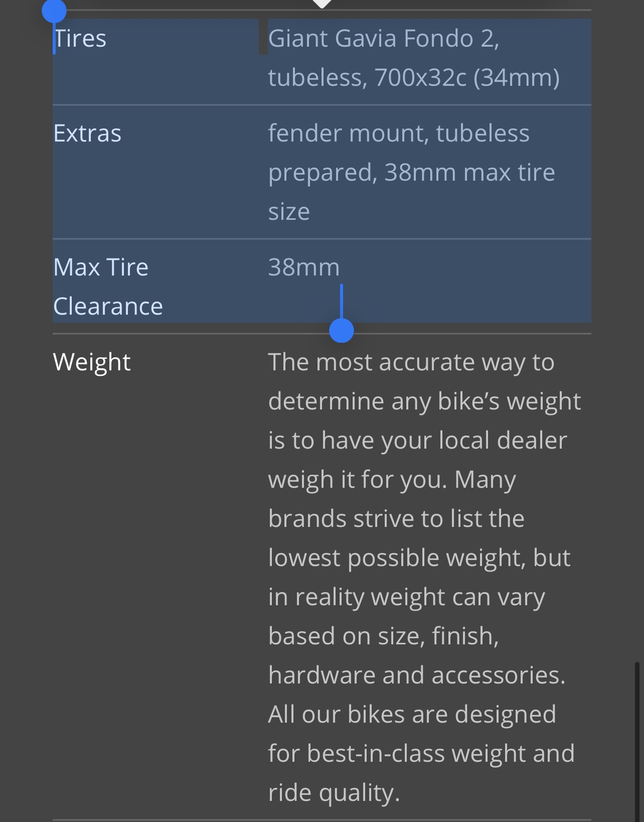Tap the line starting The most accurate way

pyautogui.click(x=411, y=362)
